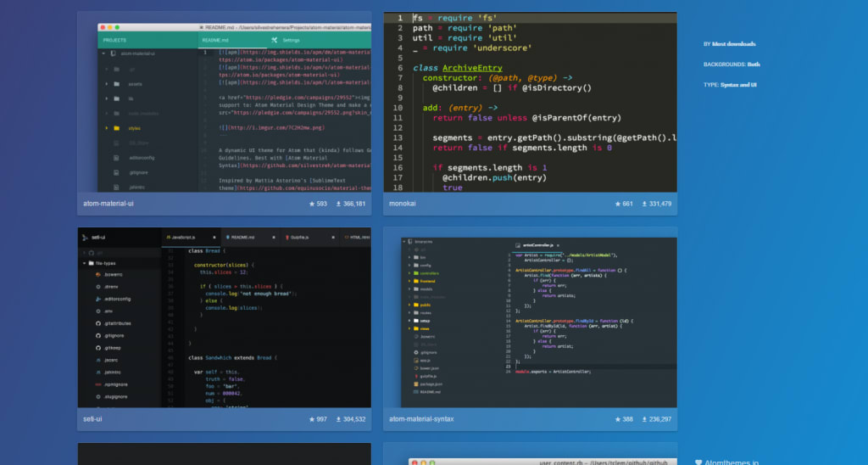Click the '304,532' download count

tap(354, 419)
